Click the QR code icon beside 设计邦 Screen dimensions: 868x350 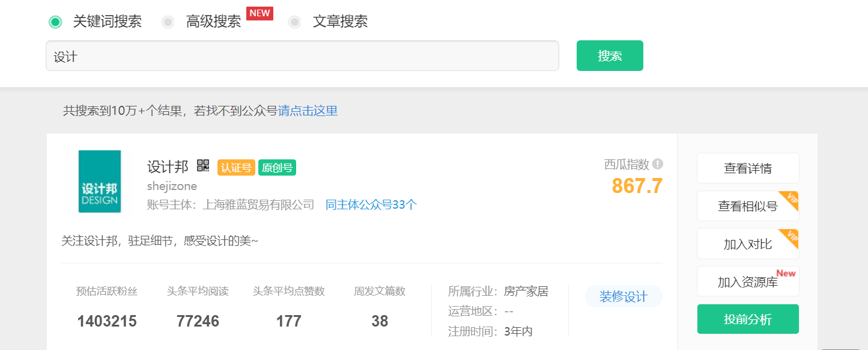(x=203, y=166)
